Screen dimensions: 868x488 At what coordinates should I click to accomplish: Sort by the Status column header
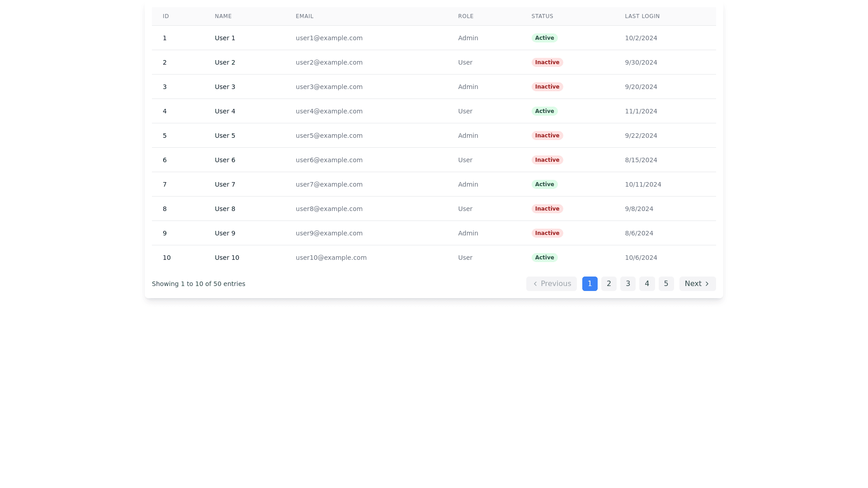pos(542,16)
